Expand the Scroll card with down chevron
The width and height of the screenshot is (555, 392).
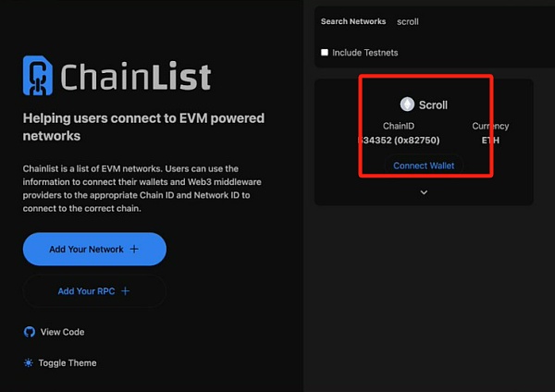[424, 192]
